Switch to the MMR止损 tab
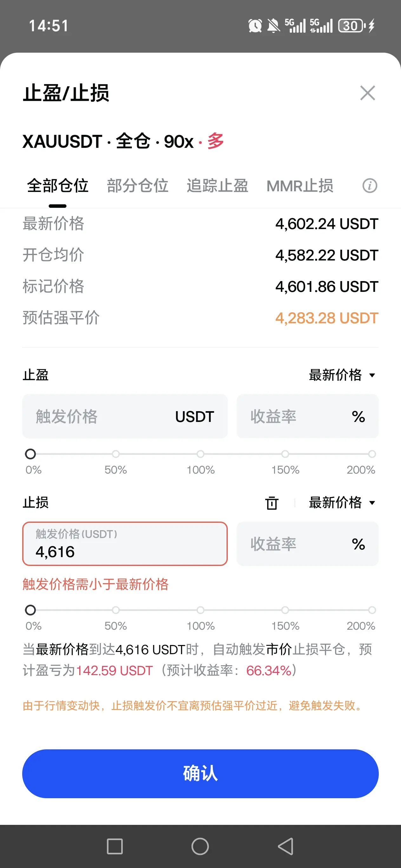Image resolution: width=401 pixels, height=868 pixels. click(x=300, y=186)
